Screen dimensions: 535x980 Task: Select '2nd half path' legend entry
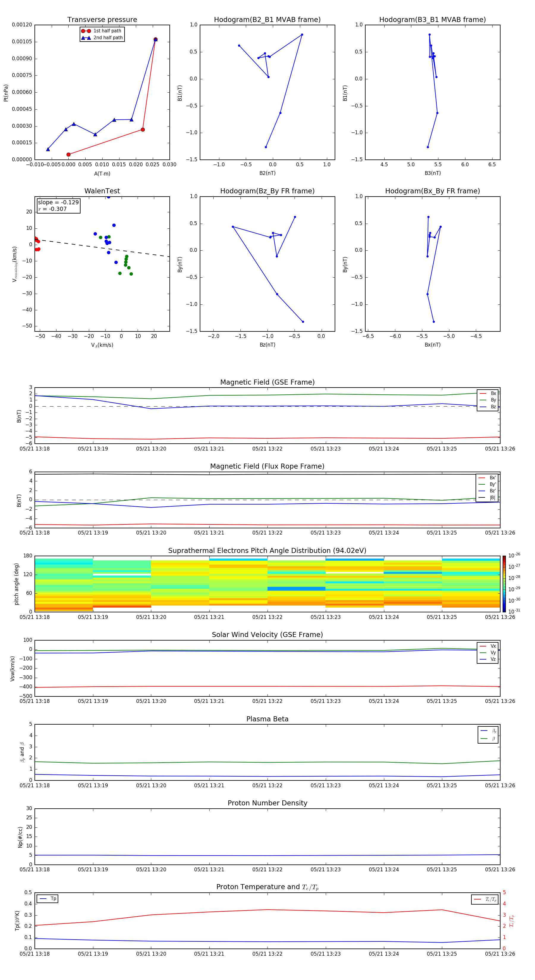click(x=102, y=38)
